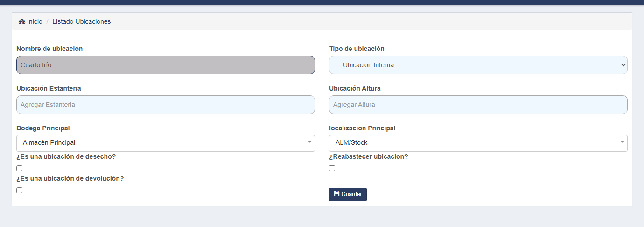Click the Ubicación Altura label
The height and width of the screenshot is (227, 644).
click(355, 88)
